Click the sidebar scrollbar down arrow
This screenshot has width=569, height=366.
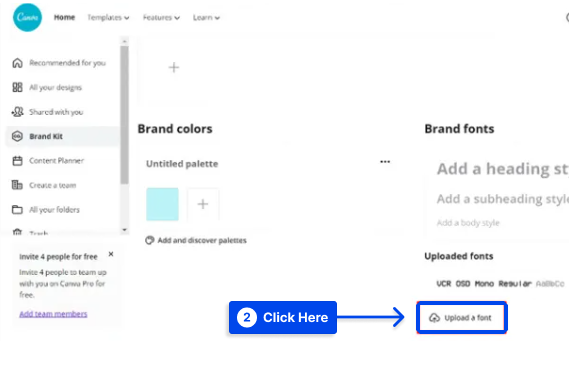tap(124, 230)
